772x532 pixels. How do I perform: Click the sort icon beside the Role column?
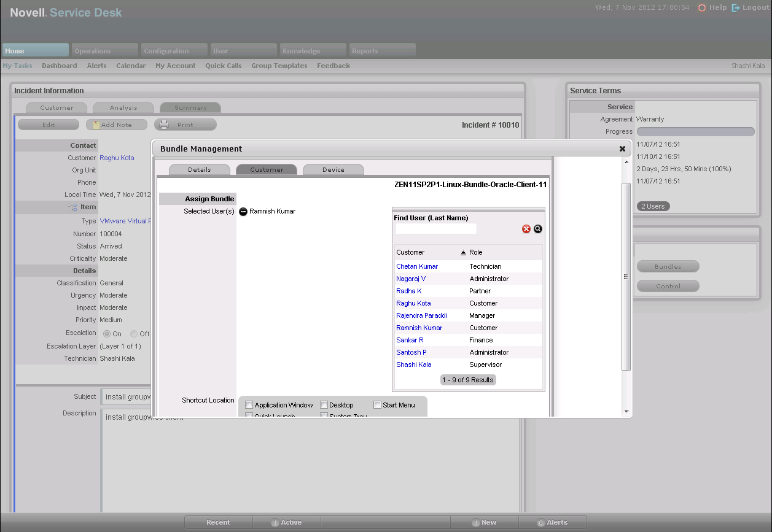pyautogui.click(x=463, y=253)
